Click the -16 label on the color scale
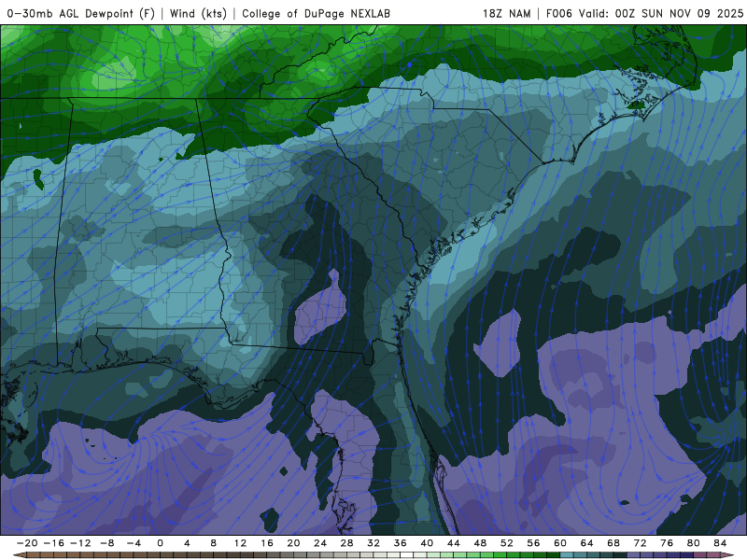This screenshot has height=560, width=747. pyautogui.click(x=53, y=543)
